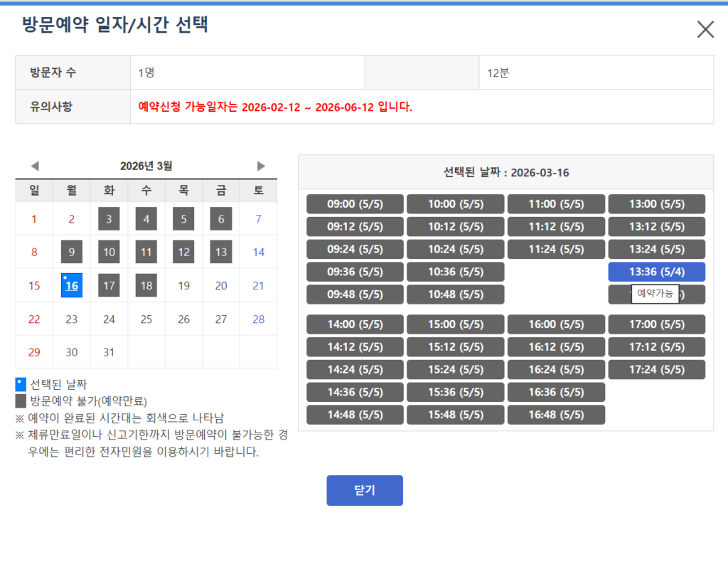
Task: Click the 16:48 (5/5) time slot
Action: click(x=556, y=415)
